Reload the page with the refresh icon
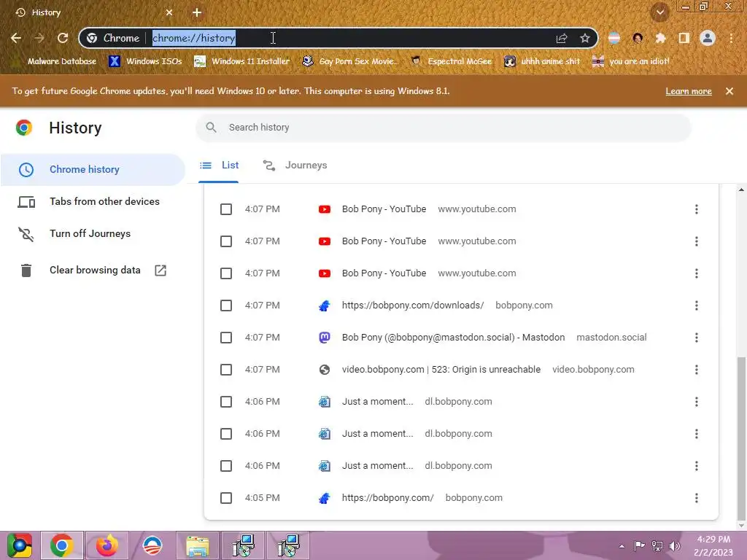This screenshot has height=560, width=747. tap(63, 38)
